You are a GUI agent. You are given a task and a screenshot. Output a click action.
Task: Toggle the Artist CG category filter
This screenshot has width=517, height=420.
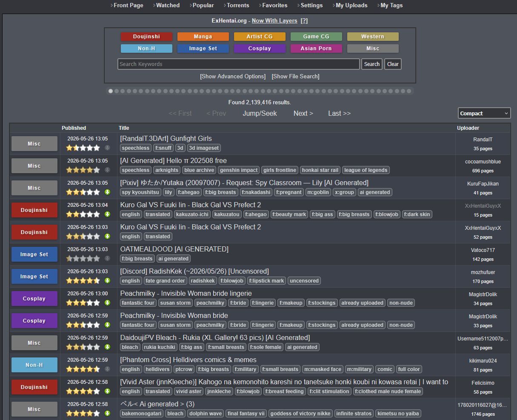[x=260, y=37]
